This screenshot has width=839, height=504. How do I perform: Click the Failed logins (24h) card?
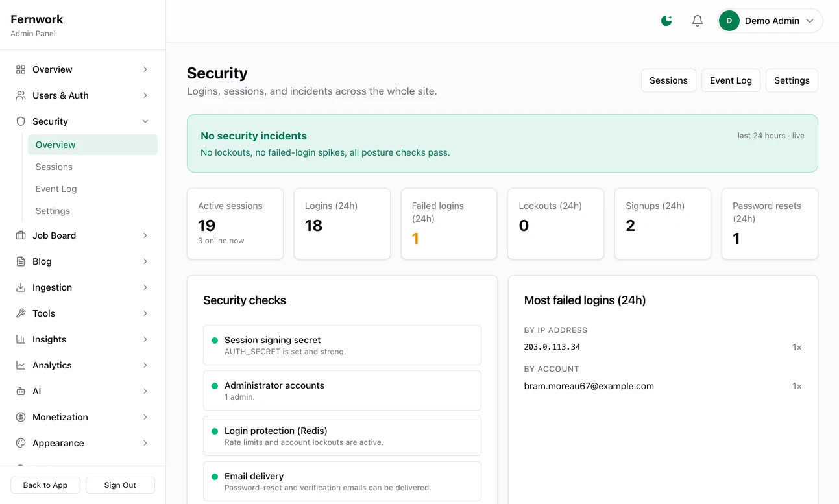click(449, 224)
